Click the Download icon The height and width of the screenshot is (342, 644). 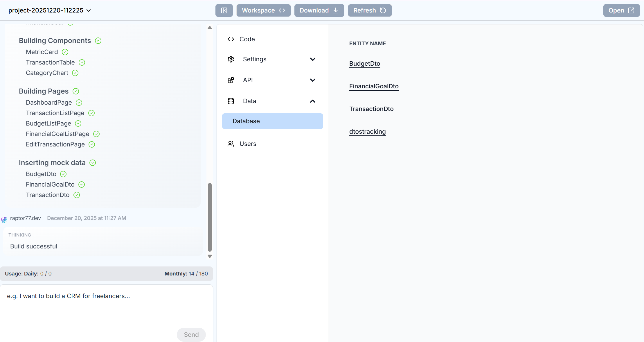pos(335,10)
